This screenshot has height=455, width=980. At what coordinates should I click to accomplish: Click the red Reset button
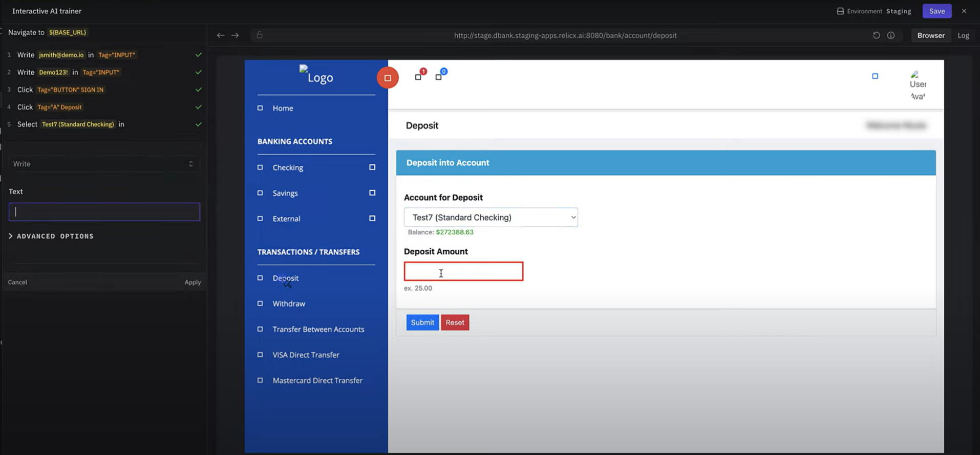[x=455, y=322]
